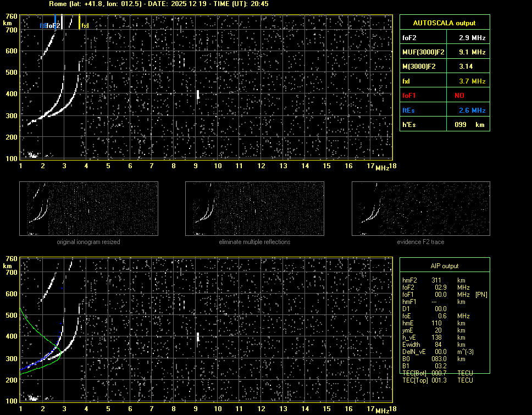Select the 'evidence F2 trace' thumbnail

421,209
